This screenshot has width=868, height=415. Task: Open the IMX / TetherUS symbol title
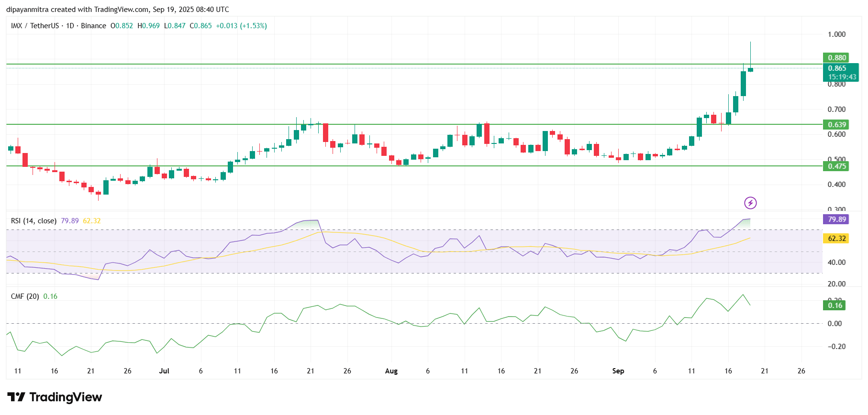pos(35,26)
